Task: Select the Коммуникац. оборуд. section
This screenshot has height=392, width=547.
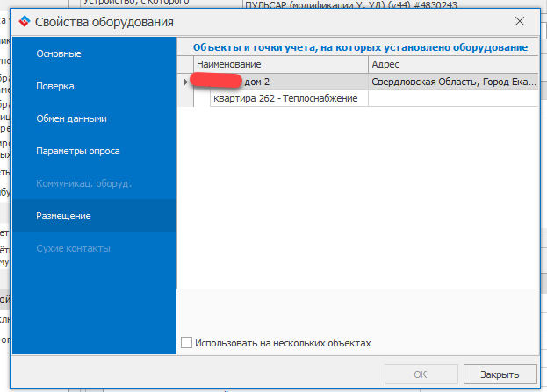Action: [83, 183]
